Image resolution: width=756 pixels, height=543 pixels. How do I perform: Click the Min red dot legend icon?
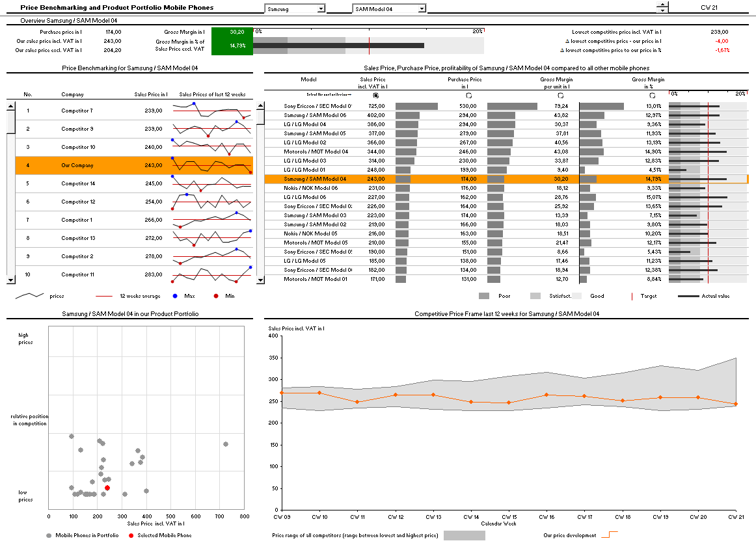tap(216, 296)
